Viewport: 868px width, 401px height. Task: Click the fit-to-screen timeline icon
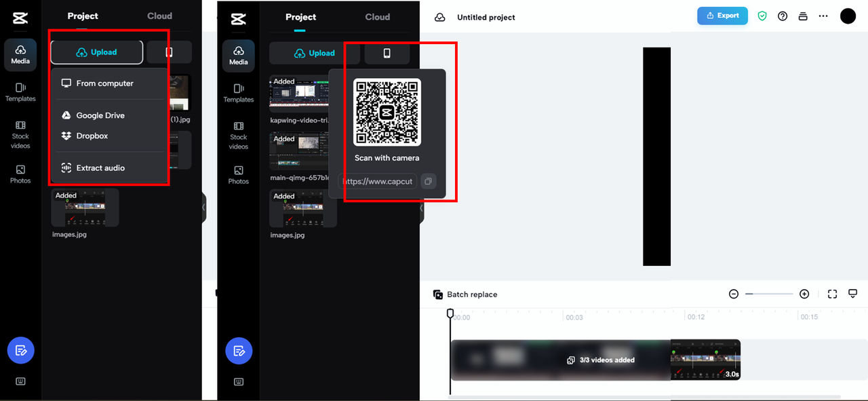[x=833, y=294]
